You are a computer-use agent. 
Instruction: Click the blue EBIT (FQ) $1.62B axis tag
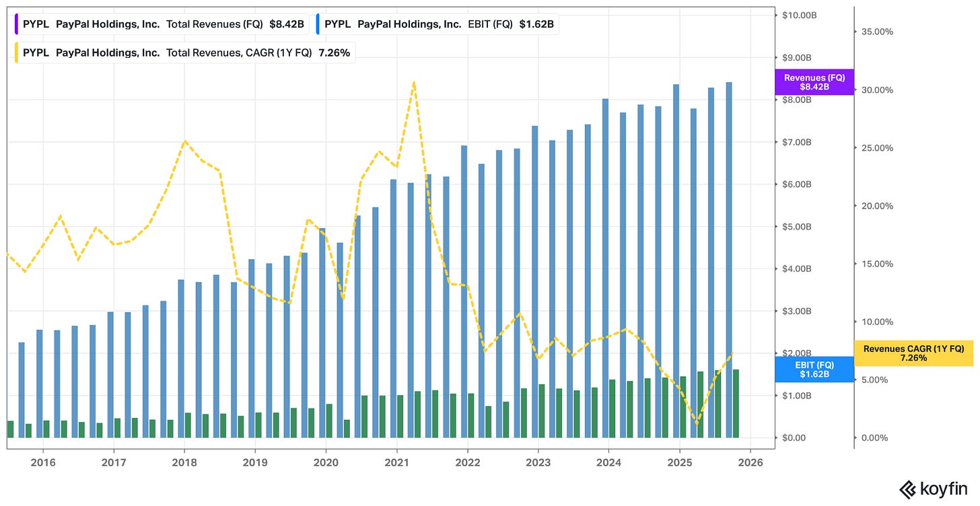coord(814,369)
